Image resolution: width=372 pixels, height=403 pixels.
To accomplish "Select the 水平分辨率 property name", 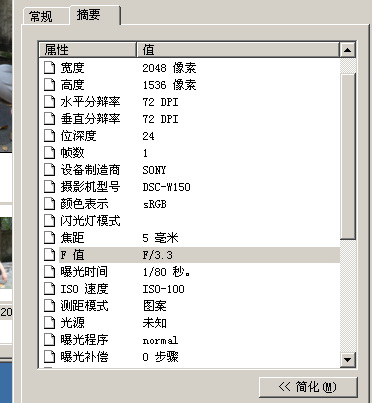I will tap(90, 102).
